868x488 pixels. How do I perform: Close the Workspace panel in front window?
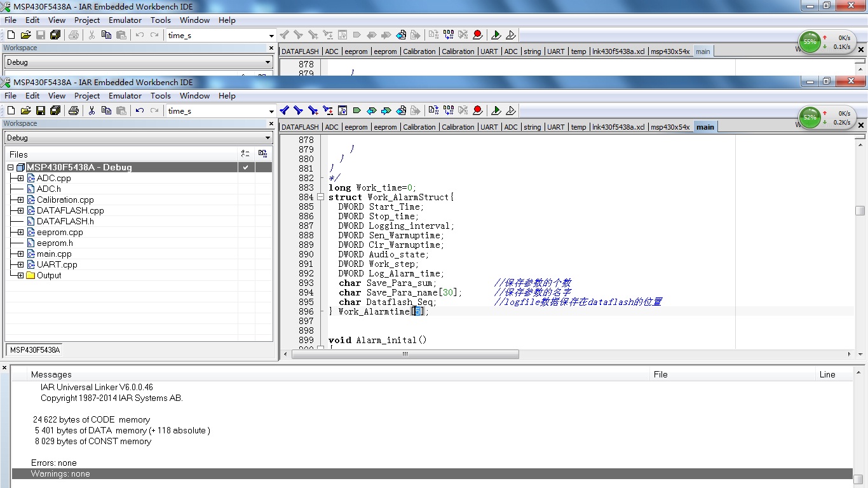[x=272, y=123]
